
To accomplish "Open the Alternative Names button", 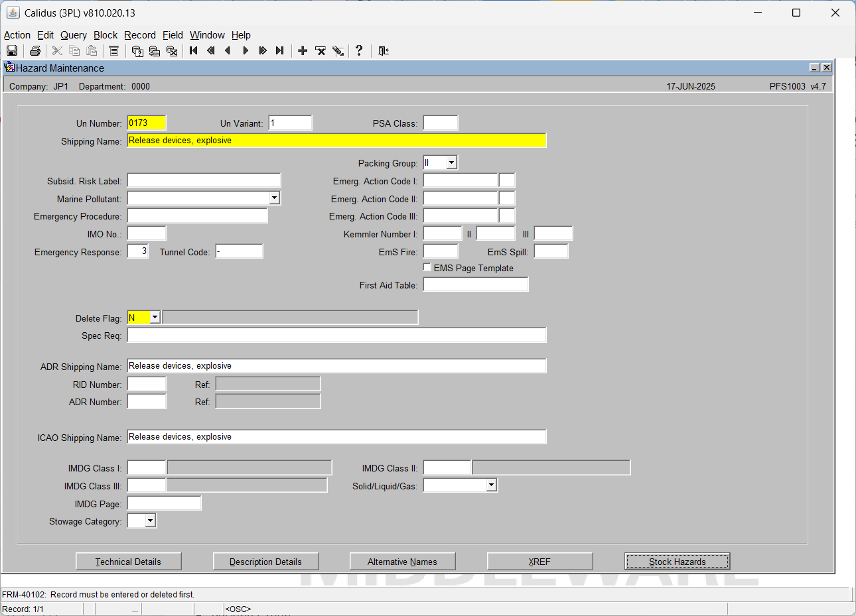I will tap(402, 562).
